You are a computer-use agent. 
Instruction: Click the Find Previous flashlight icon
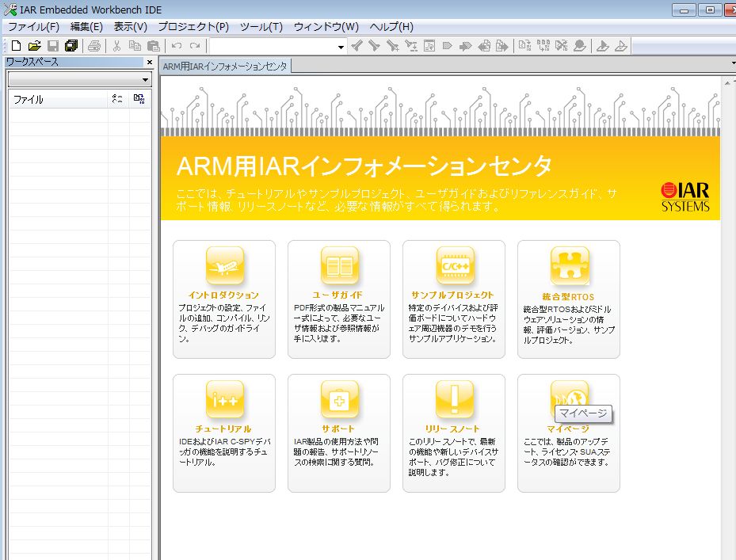357,45
